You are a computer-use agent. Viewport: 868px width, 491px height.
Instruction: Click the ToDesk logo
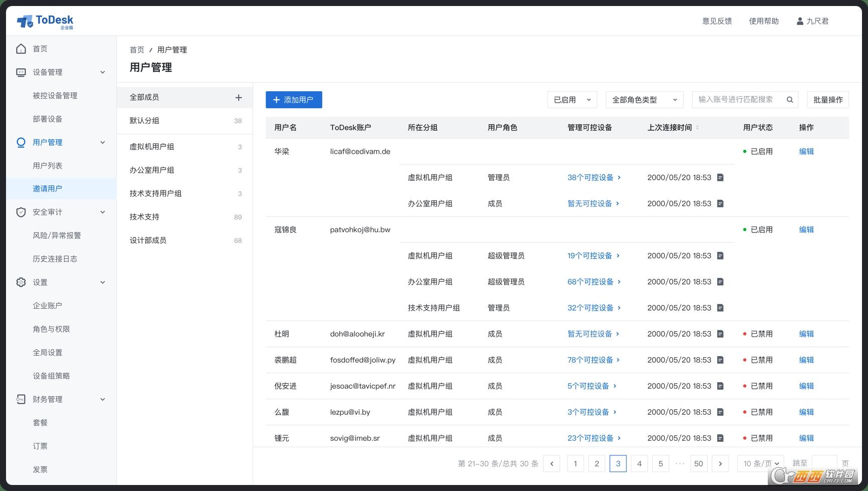(x=45, y=21)
